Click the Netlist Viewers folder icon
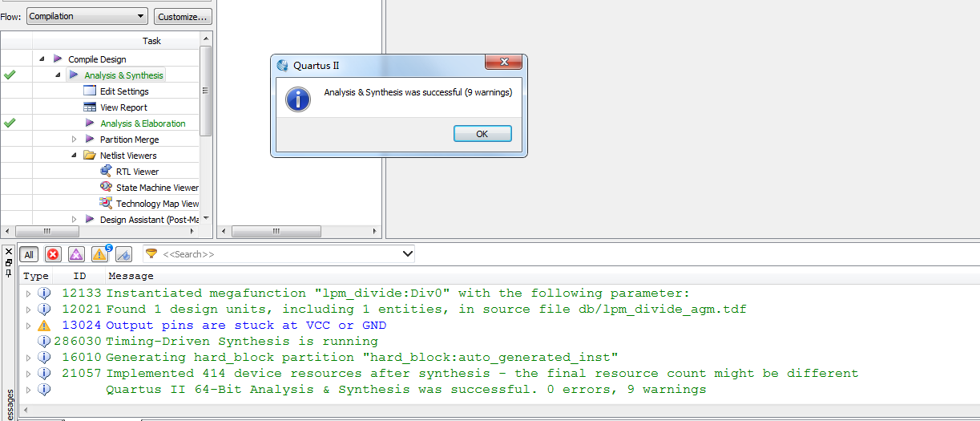This screenshot has height=421, width=980. pos(90,156)
